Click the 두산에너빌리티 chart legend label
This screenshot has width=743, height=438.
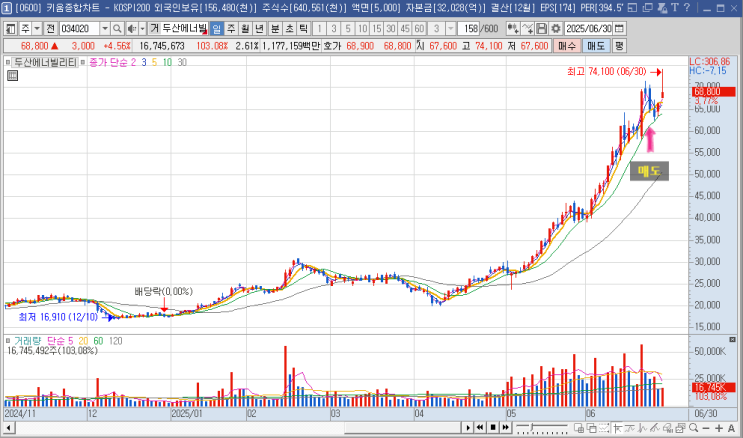(x=45, y=62)
